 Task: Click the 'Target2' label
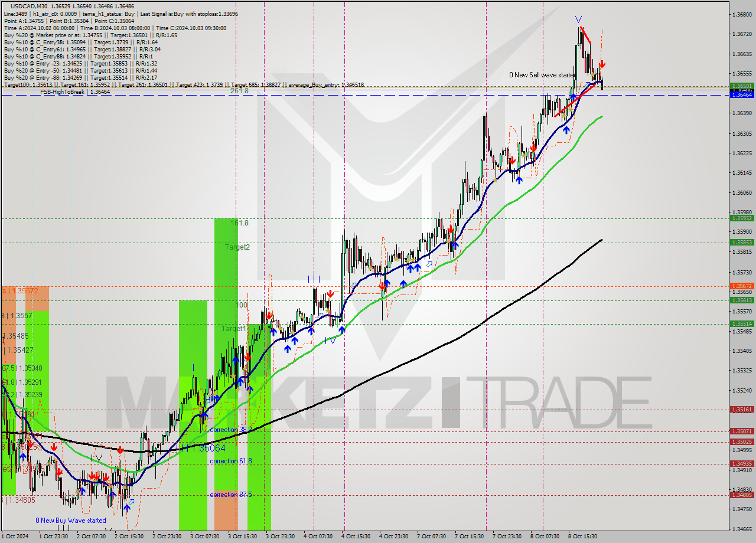click(237, 247)
